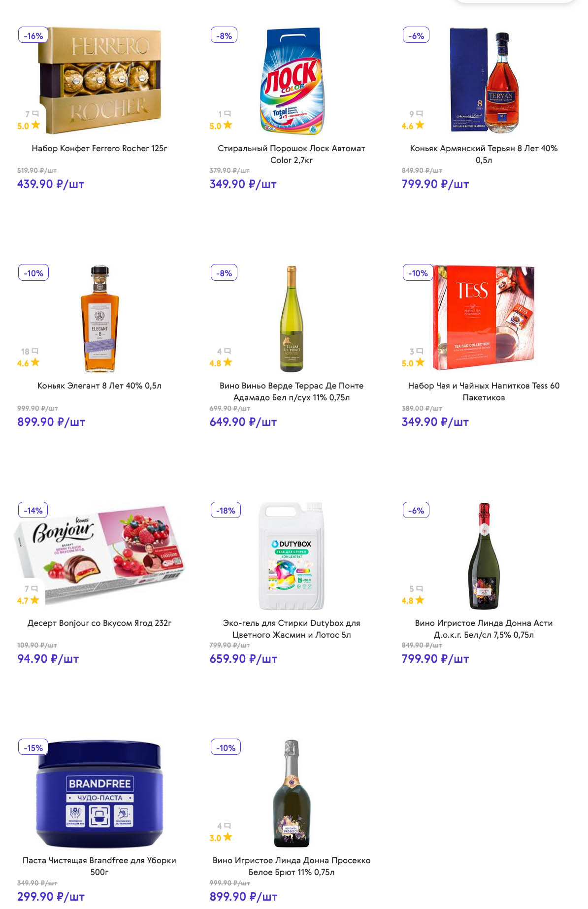Click the star rating icon on Terян cognac card

point(420,125)
